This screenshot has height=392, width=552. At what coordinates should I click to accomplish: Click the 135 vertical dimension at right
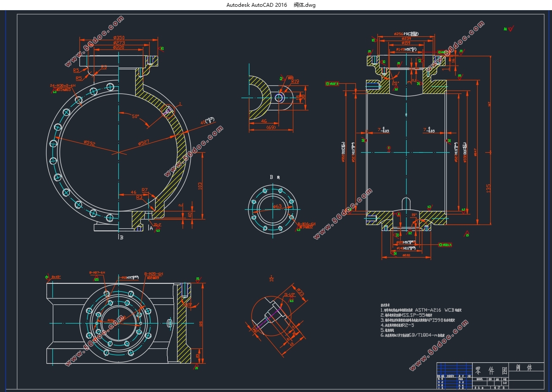coord(488,188)
